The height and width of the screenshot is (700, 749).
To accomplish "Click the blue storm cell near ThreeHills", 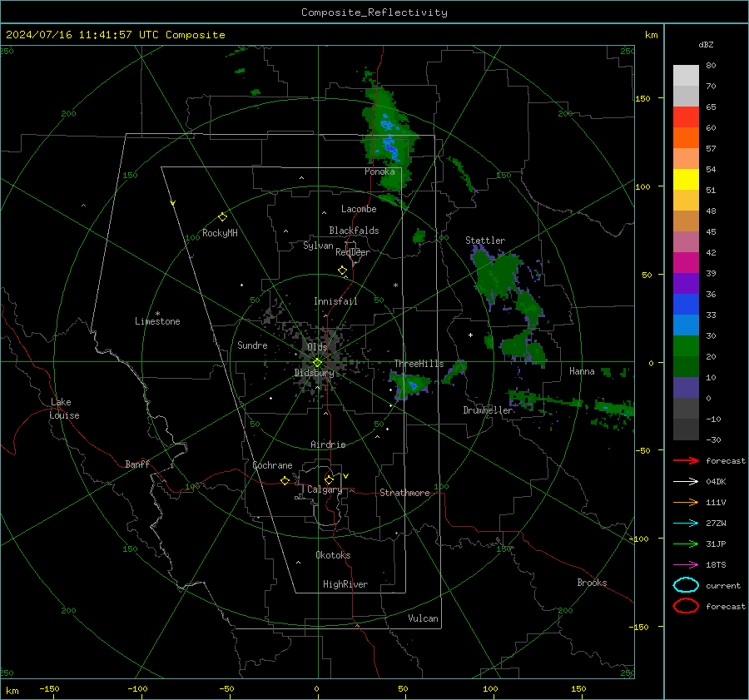I will click(412, 385).
